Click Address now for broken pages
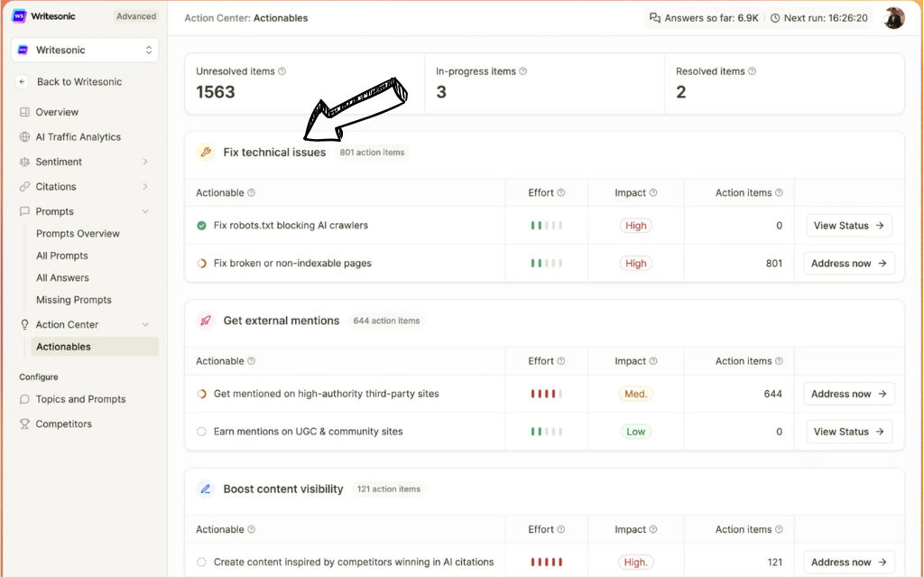The width and height of the screenshot is (924, 577). tap(848, 263)
